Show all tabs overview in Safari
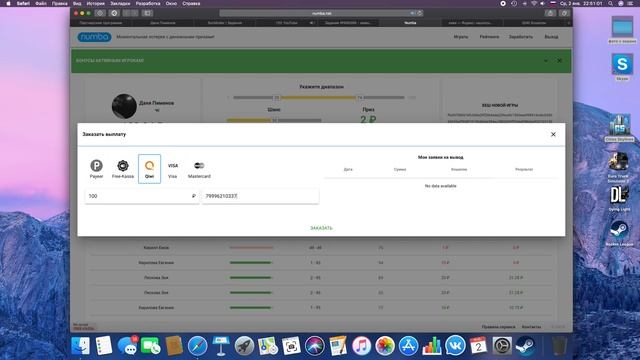Viewport: 640px width, 360px height. click(x=564, y=13)
